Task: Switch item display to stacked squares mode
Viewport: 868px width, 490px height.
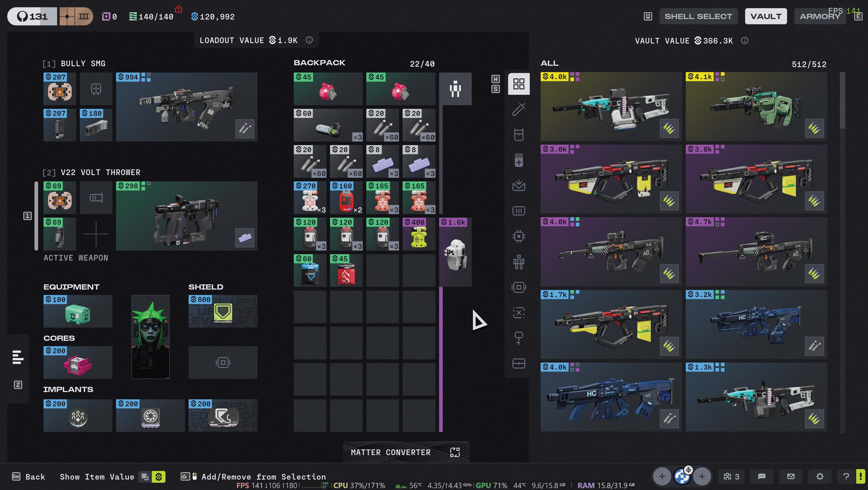Action: (x=145, y=477)
